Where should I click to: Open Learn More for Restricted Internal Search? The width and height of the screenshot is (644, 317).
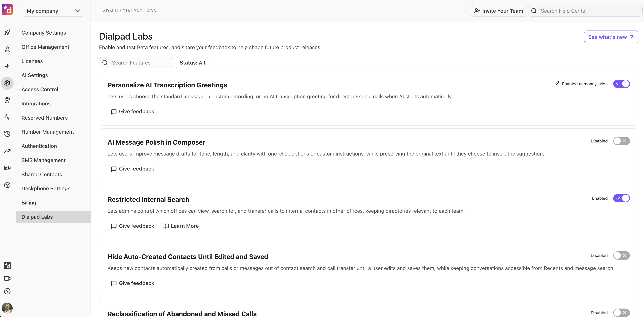click(181, 226)
